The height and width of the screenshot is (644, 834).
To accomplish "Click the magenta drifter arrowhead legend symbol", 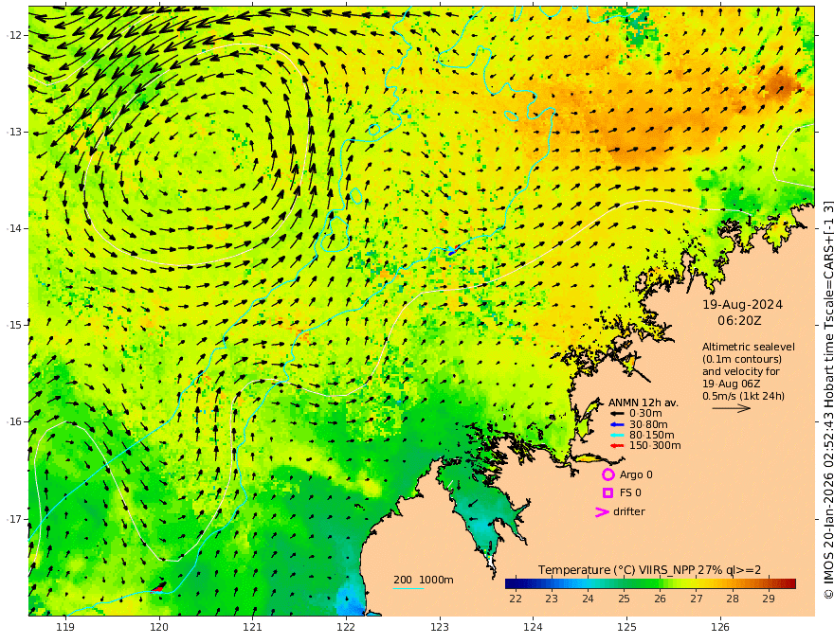I will coord(602,512).
